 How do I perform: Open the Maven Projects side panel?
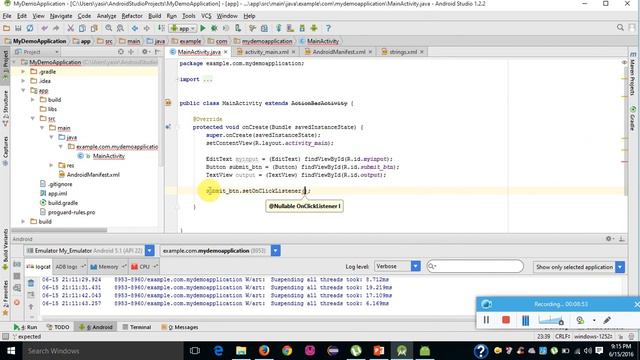coord(633,74)
